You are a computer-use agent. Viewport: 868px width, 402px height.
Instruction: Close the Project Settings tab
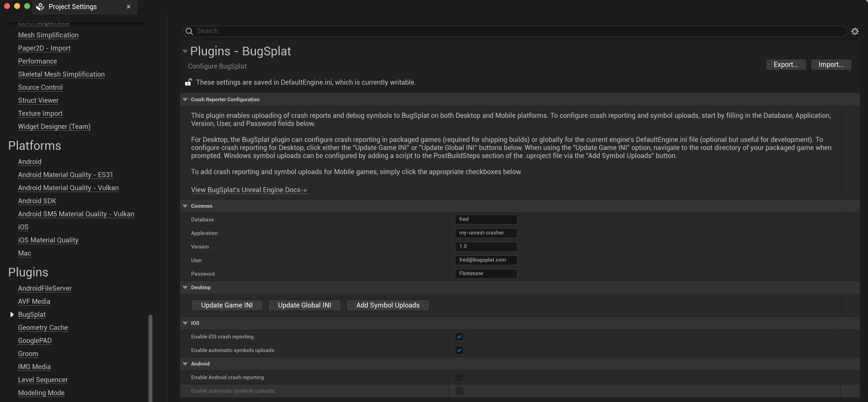pos(128,7)
